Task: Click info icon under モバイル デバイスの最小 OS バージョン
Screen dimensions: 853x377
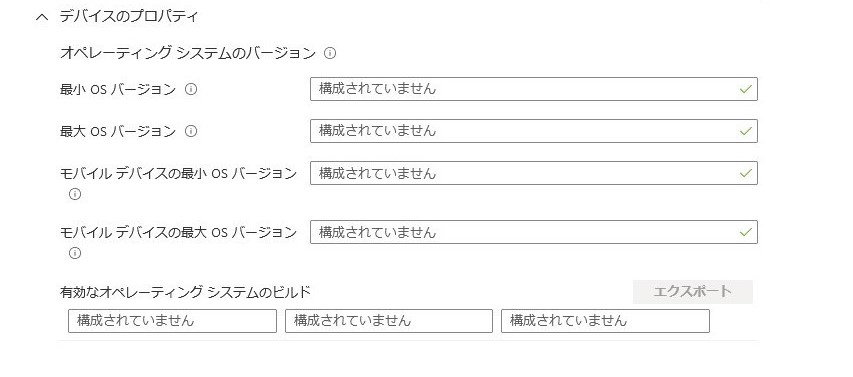Action: [x=75, y=194]
